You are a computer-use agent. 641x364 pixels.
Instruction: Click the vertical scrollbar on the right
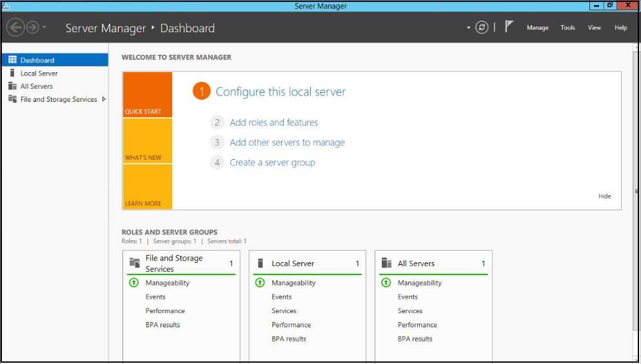(x=636, y=191)
